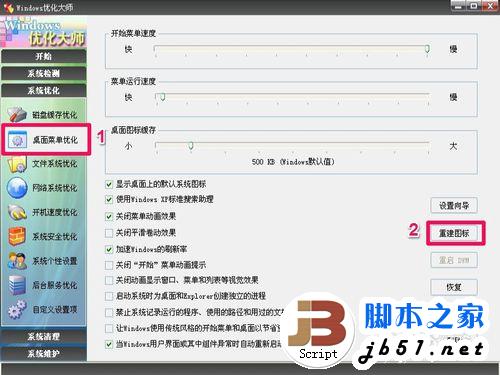Open 磁盘缓存优化 sidebar label
Viewport: 500px width, 375px height.
[x=55, y=115]
